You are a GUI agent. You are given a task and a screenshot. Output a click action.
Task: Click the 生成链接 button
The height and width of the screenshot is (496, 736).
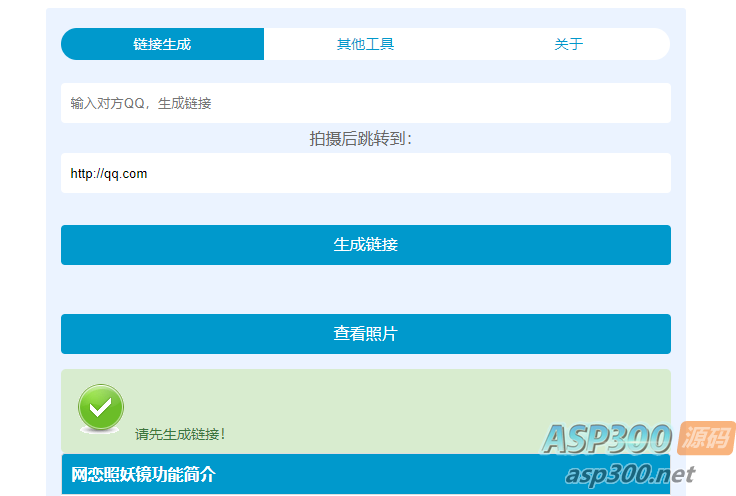pyautogui.click(x=366, y=245)
